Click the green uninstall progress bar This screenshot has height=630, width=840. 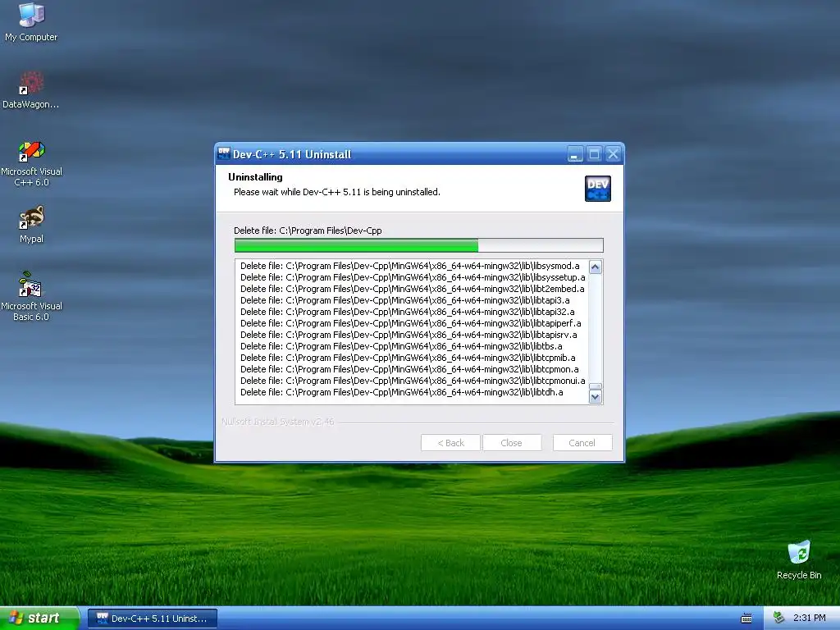pos(419,245)
